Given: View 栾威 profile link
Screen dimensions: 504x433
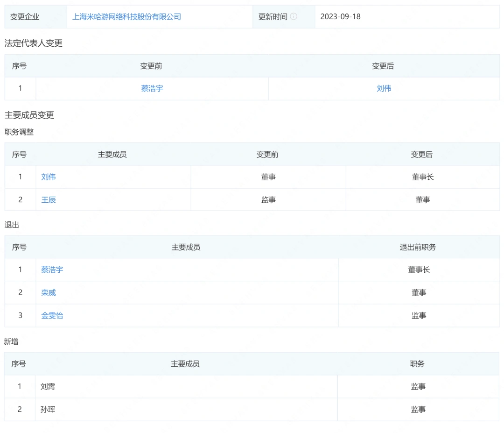Looking at the screenshot, I should (x=49, y=293).
